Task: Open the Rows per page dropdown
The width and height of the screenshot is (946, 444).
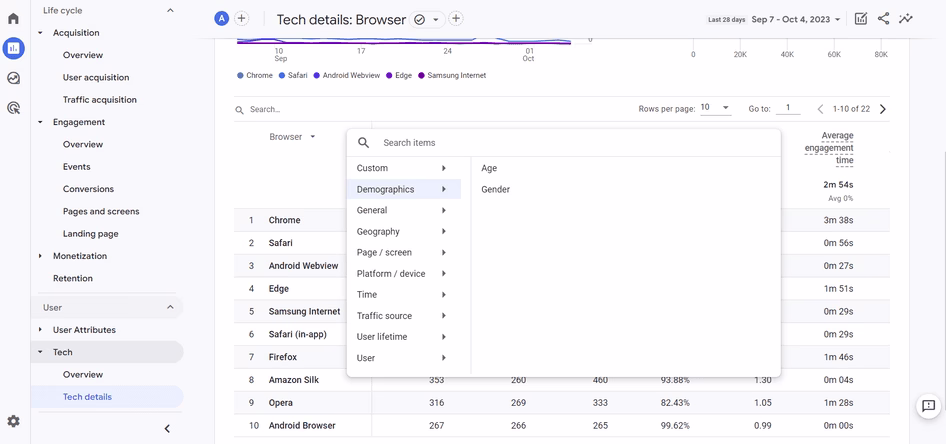Action: 716,108
